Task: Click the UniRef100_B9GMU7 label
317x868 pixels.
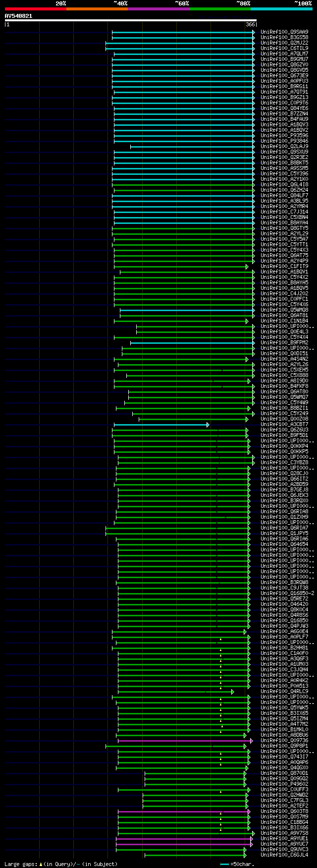Action: click(x=284, y=59)
